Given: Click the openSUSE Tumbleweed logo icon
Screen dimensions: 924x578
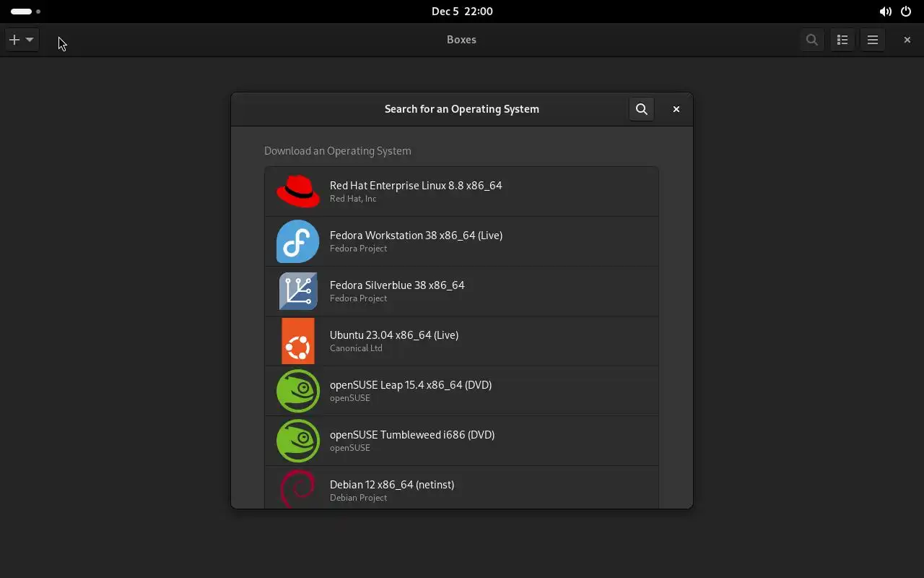Looking at the screenshot, I should coord(298,441).
